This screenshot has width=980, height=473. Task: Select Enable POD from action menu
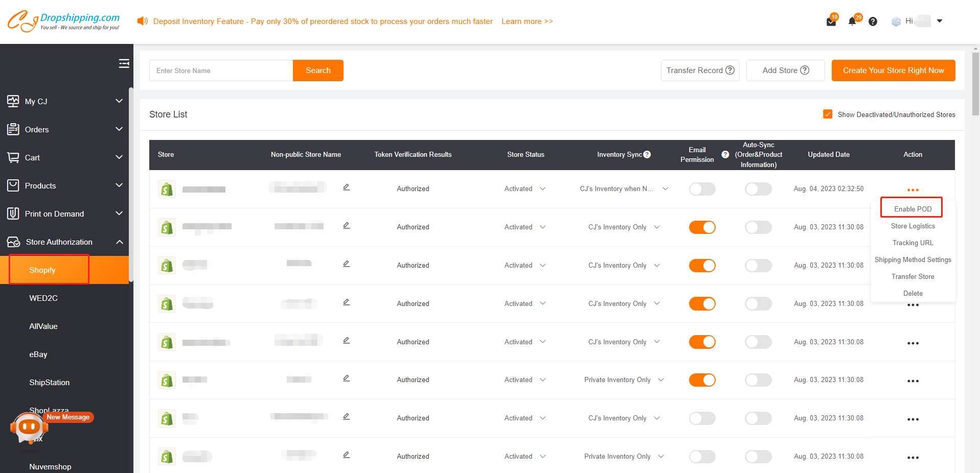[x=913, y=209]
